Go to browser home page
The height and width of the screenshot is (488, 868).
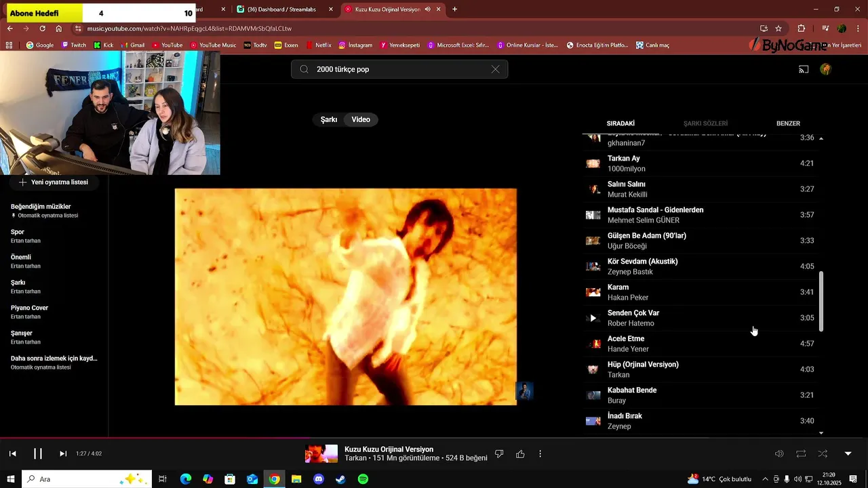(59, 28)
